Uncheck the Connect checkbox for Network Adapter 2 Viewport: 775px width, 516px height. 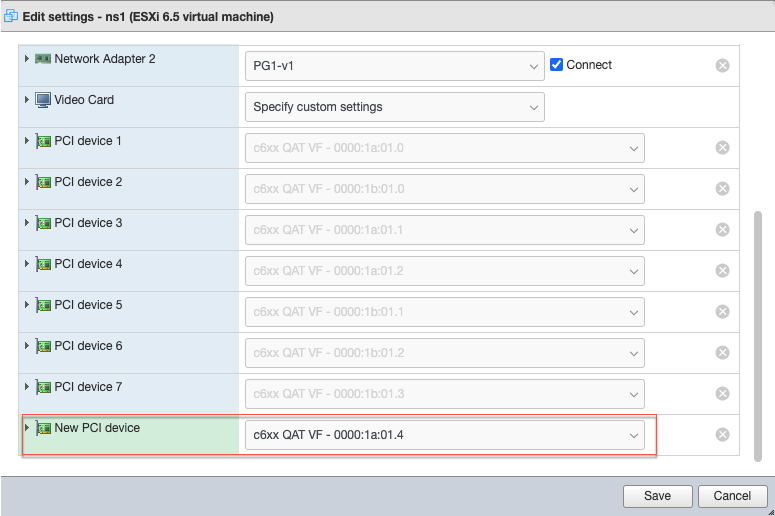(556, 64)
